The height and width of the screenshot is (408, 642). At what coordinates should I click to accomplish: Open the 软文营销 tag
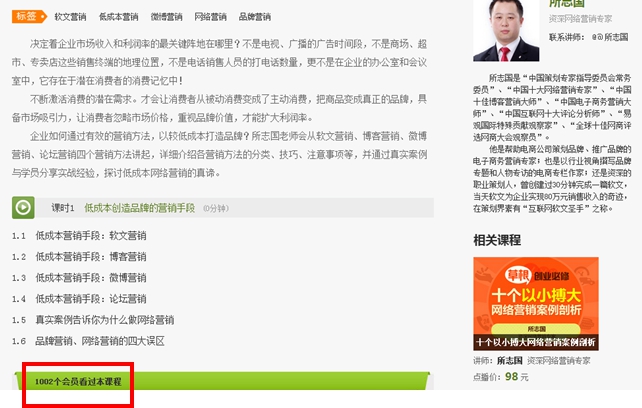coord(70,17)
